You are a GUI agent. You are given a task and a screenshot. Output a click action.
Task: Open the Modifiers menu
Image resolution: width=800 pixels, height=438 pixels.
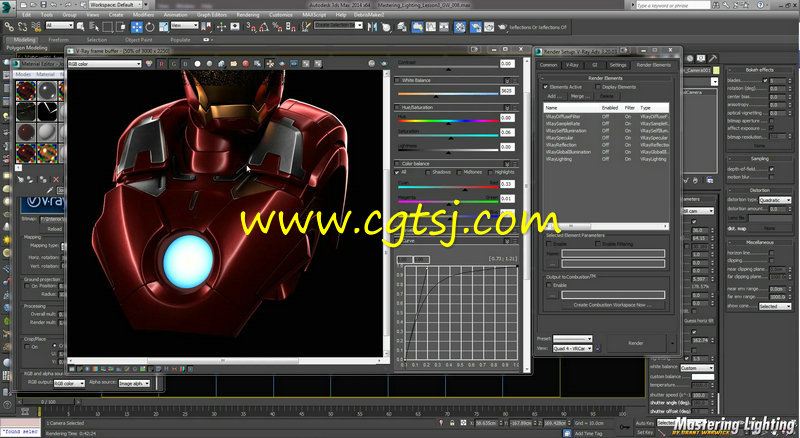tap(143, 15)
